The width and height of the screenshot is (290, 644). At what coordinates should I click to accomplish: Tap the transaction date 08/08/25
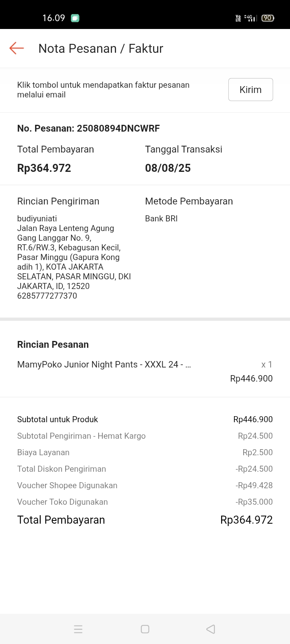coord(168,168)
